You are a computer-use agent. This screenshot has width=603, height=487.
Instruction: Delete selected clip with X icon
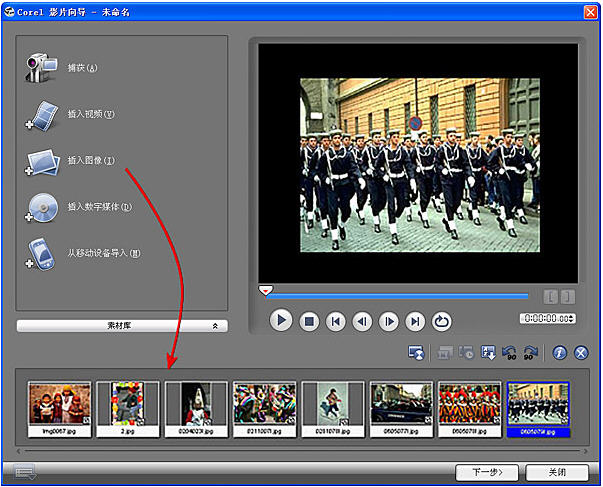581,352
